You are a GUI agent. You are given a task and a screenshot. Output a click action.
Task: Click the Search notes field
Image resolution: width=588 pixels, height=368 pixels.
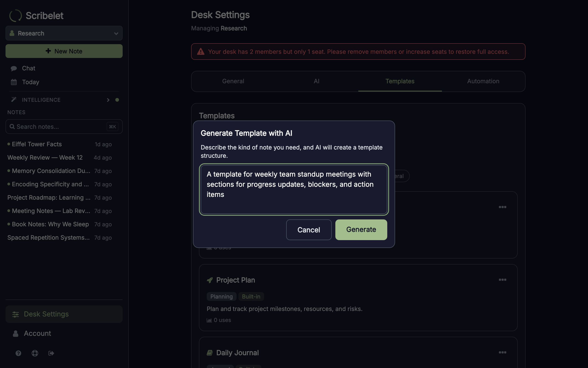coord(64,126)
